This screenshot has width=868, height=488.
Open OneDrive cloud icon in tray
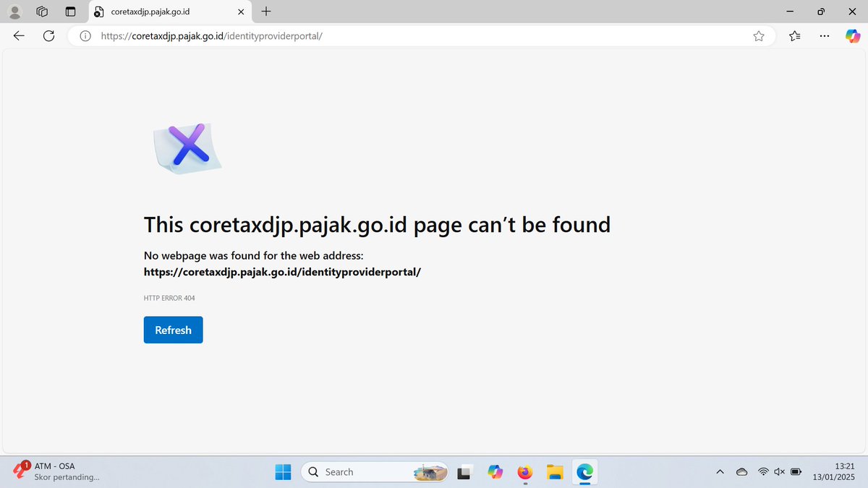(x=741, y=472)
